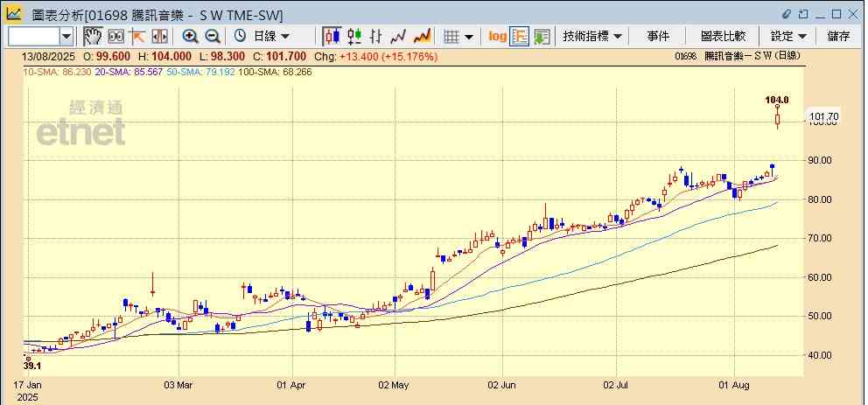Screen dimensions: 868x405
Task: Click the 01 Apr axis label
Action: pyautogui.click(x=292, y=385)
